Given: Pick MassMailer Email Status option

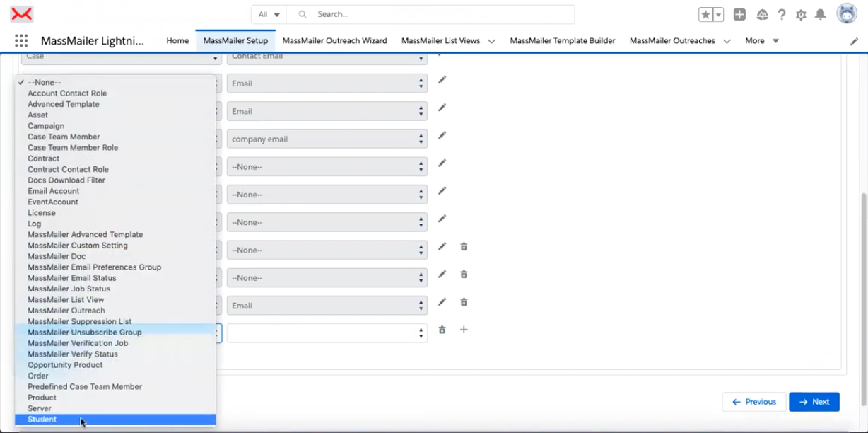Looking at the screenshot, I should pos(115,278).
